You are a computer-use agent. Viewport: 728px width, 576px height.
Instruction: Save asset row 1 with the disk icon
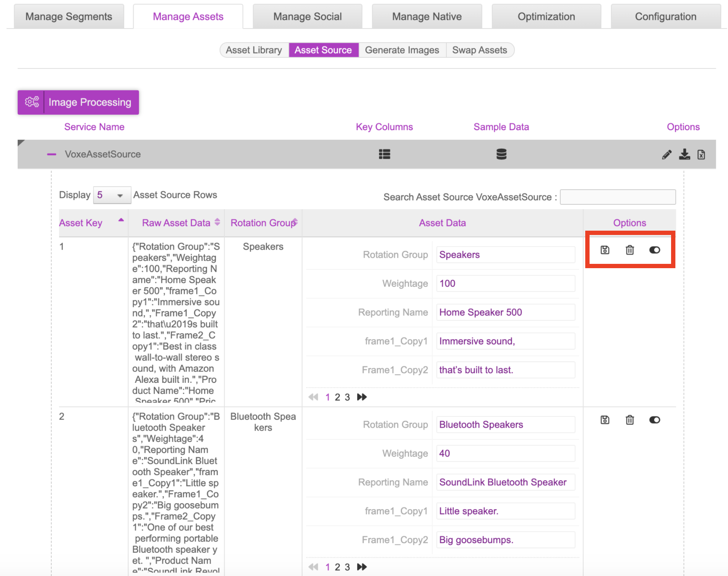coord(605,250)
